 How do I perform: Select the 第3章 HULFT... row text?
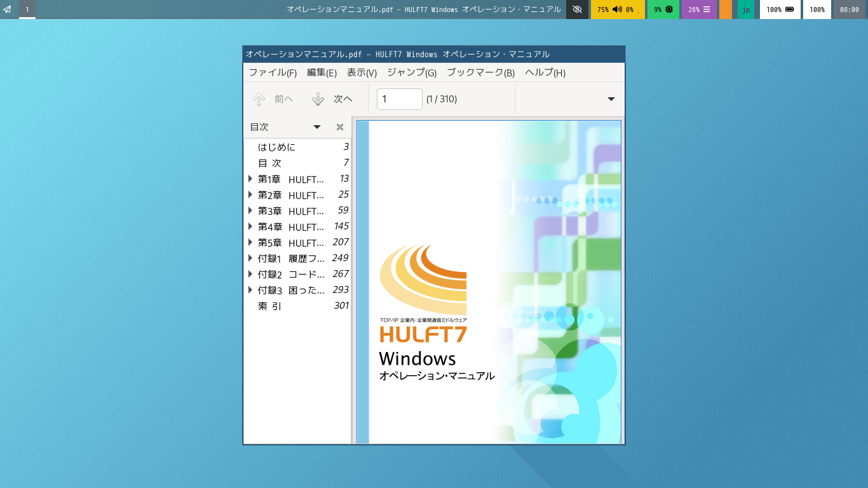[291, 211]
